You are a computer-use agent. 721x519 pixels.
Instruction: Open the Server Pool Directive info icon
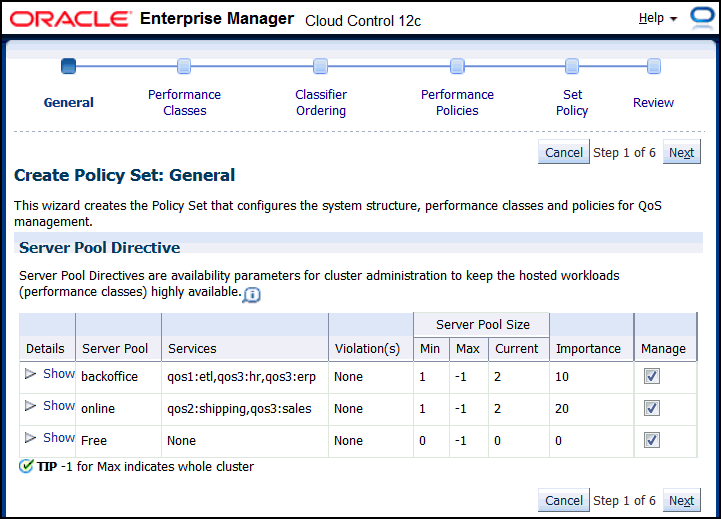252,295
